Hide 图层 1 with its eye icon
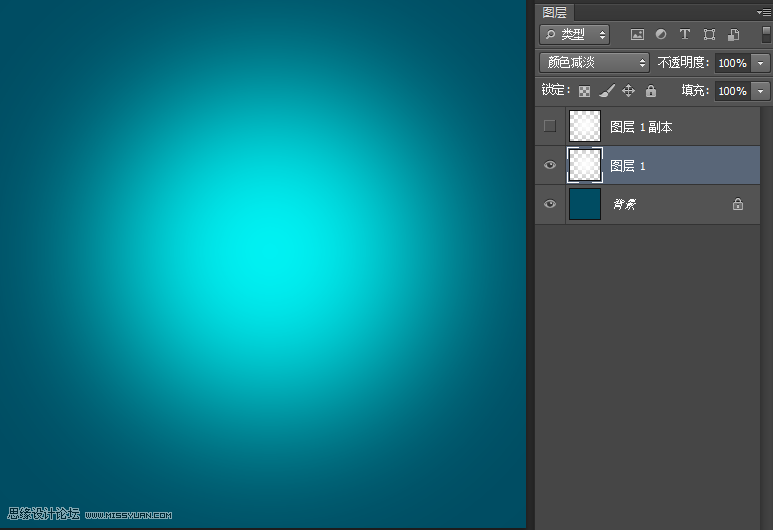773x530 pixels. pos(550,165)
